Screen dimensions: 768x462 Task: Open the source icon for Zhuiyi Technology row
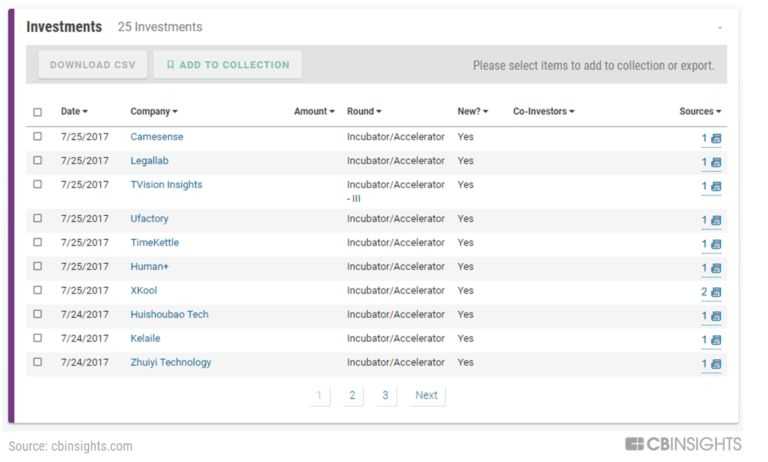pyautogui.click(x=715, y=364)
